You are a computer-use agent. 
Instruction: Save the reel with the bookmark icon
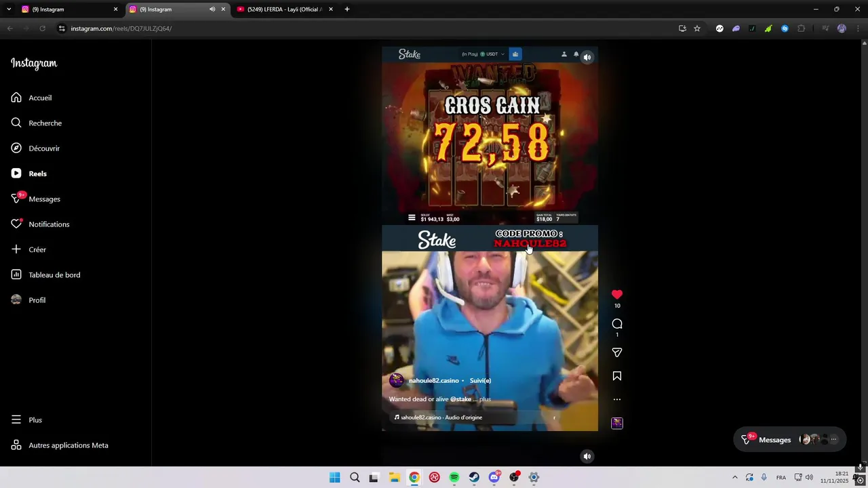point(617,376)
